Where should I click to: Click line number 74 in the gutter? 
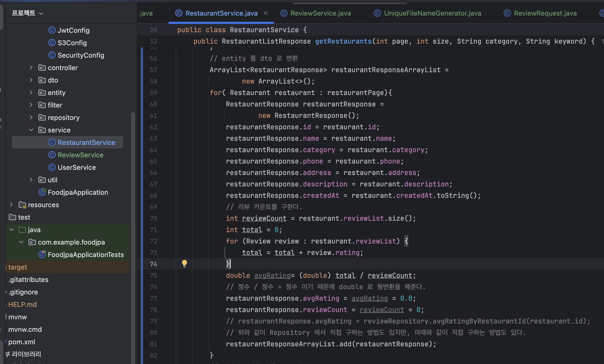pyautogui.click(x=153, y=264)
